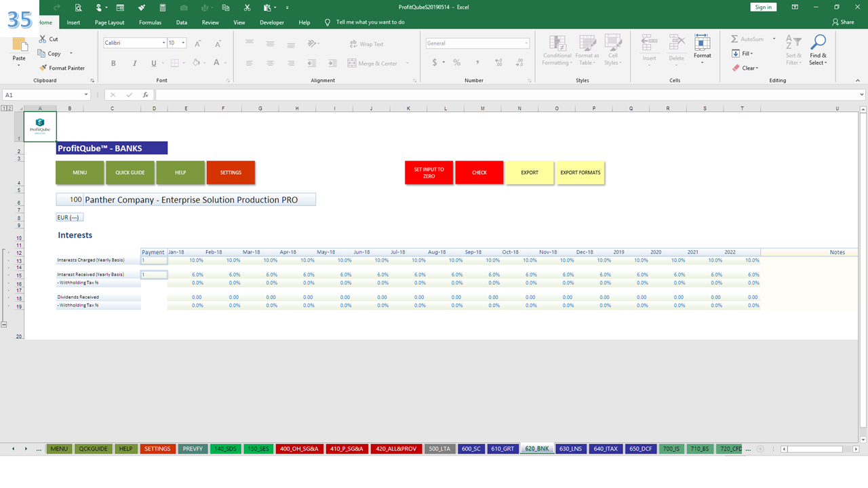868x488 pixels.
Task: Apply the Borders icon in Font group
Action: click(174, 63)
